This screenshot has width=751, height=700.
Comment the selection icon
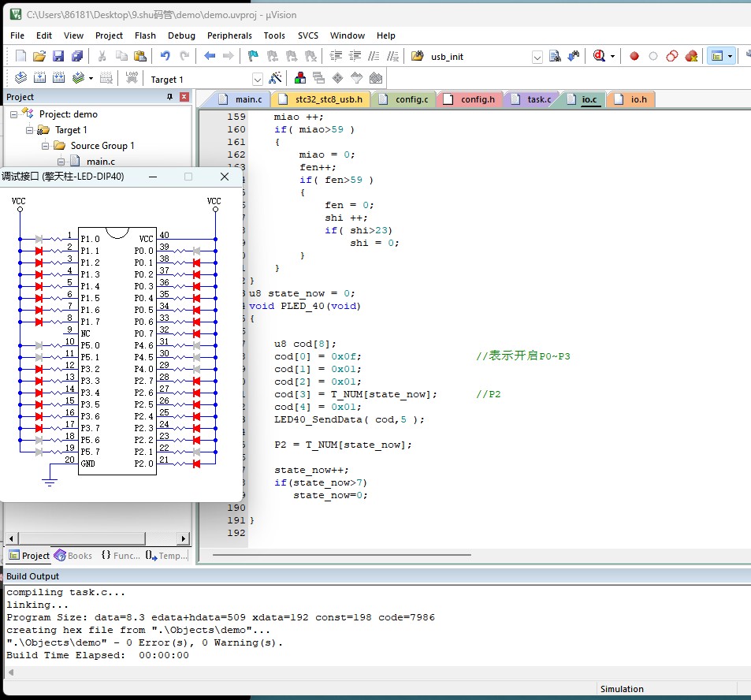374,56
